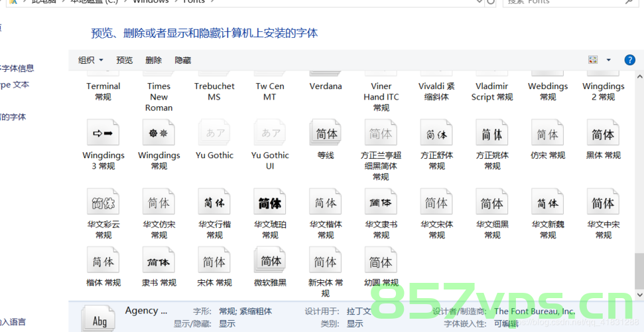Select the Wingdings 常规 font icon
This screenshot has height=332, width=644.
coord(159,133)
